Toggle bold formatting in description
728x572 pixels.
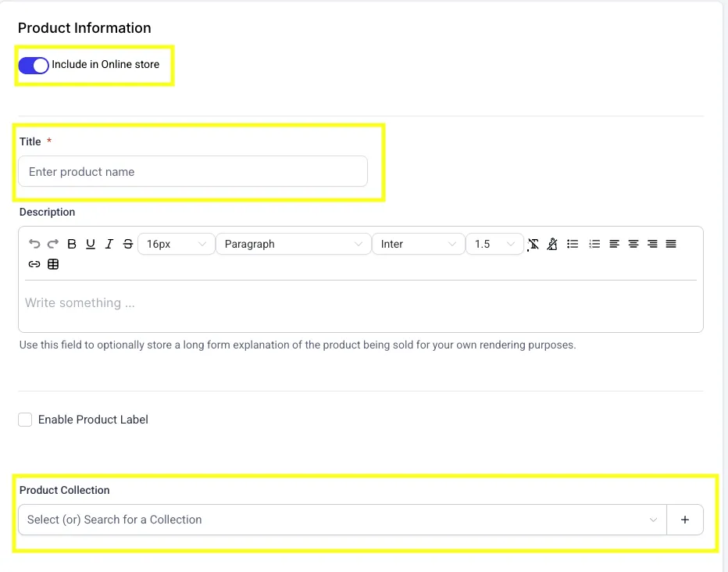click(72, 244)
